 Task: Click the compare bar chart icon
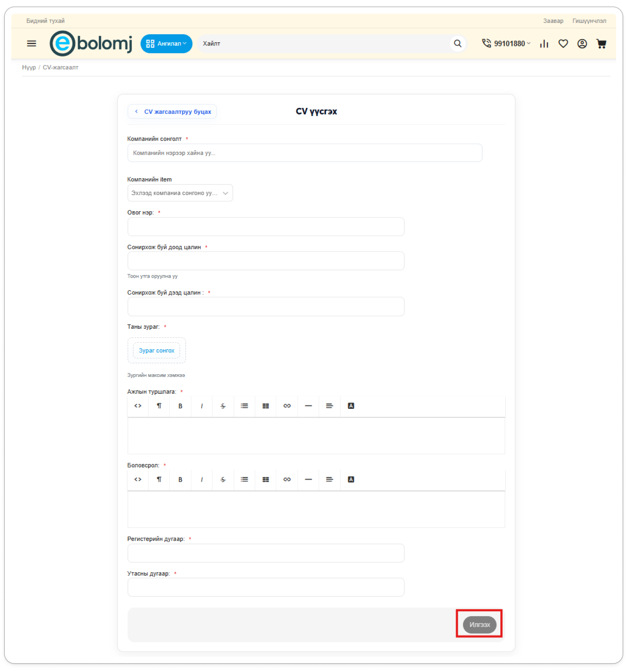coord(544,43)
